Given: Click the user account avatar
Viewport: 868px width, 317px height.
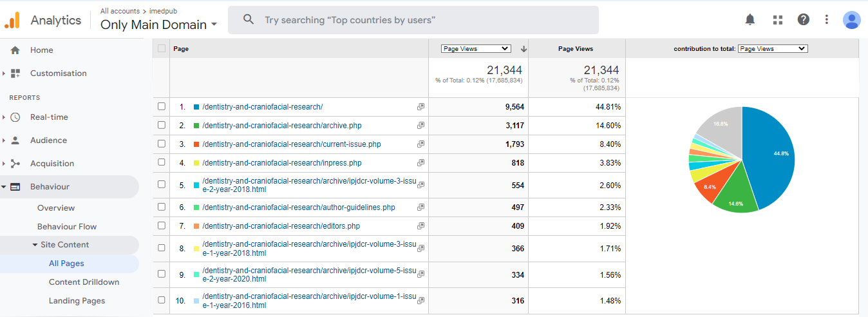Looking at the screenshot, I should pos(851,20).
